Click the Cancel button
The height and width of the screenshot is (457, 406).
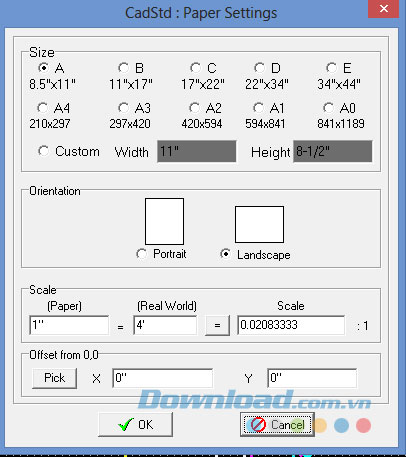[277, 424]
